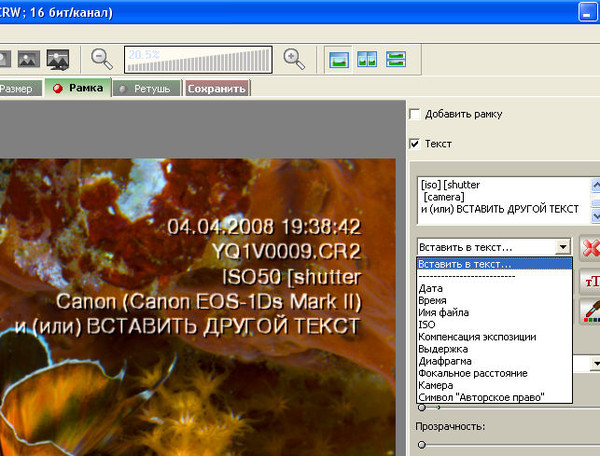This screenshot has width=600, height=456.
Task: Choose Камера from the insert list
Action: click(x=494, y=385)
